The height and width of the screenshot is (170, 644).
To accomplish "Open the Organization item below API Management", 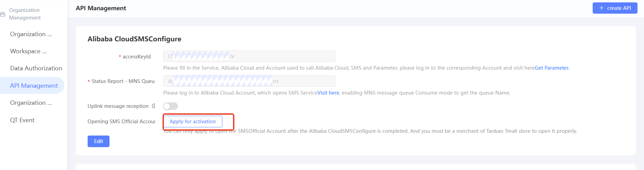I will click(x=31, y=103).
